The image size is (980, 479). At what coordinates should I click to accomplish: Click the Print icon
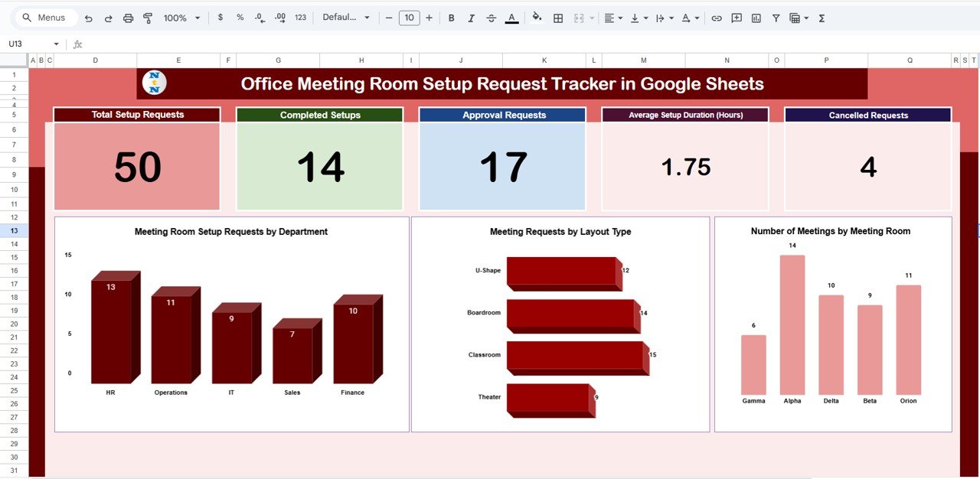128,17
